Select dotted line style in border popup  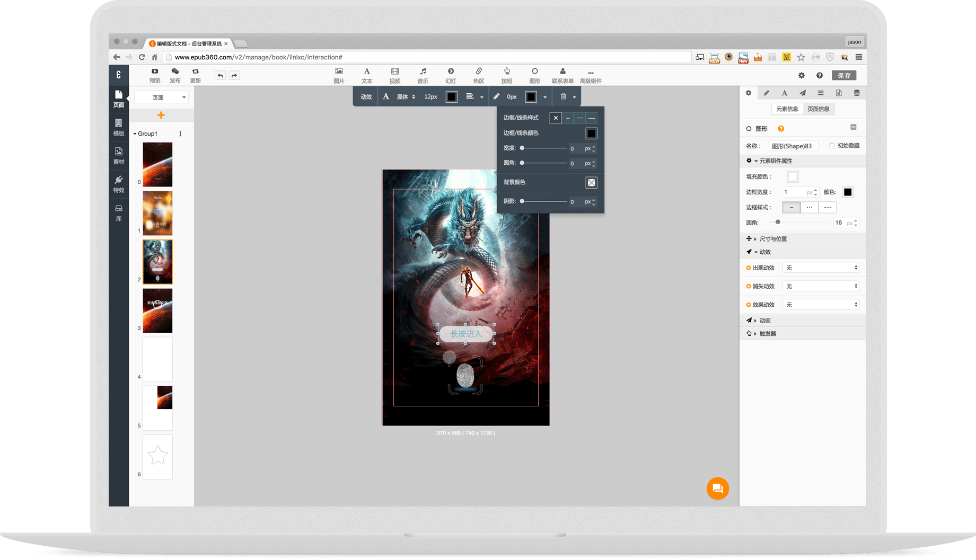pyautogui.click(x=579, y=118)
